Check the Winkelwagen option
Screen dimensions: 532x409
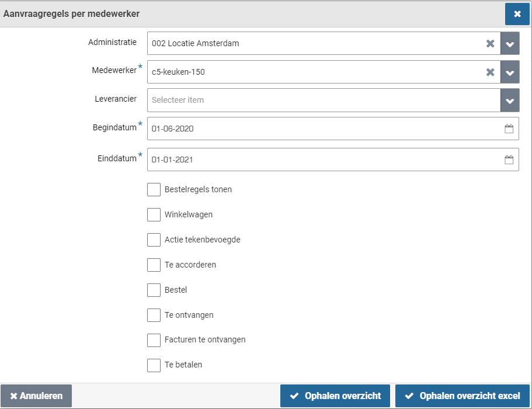click(x=154, y=214)
